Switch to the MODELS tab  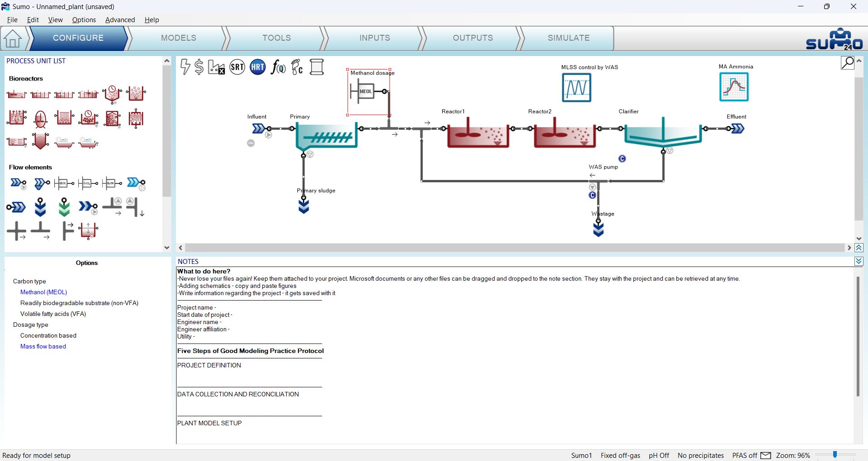[x=179, y=38]
